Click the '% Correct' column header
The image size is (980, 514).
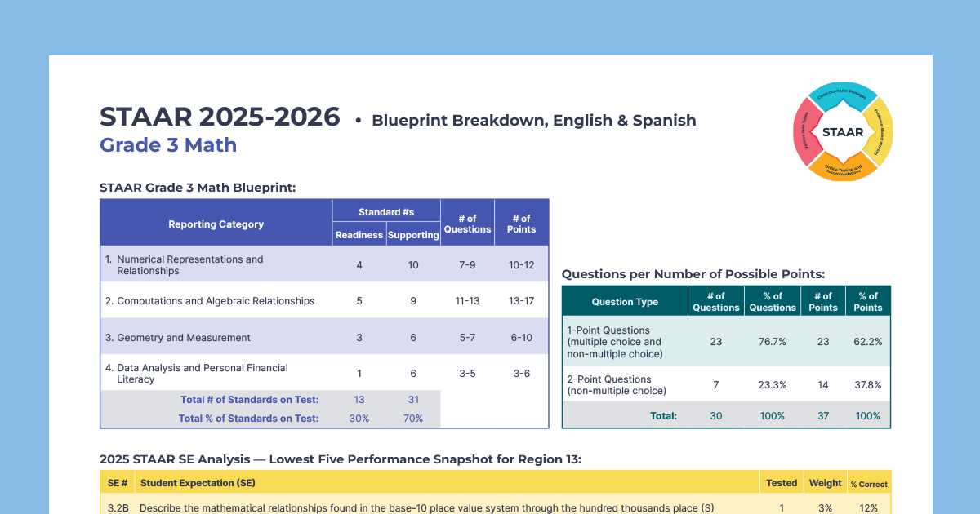coord(869,484)
